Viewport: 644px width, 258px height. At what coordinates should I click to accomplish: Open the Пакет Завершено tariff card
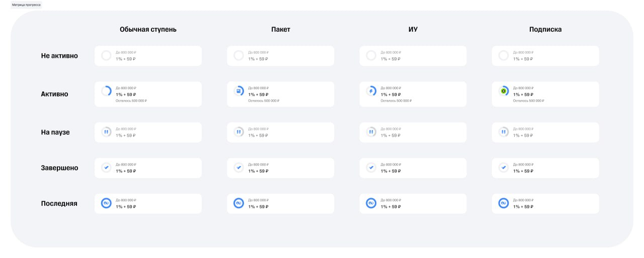pyautogui.click(x=281, y=168)
